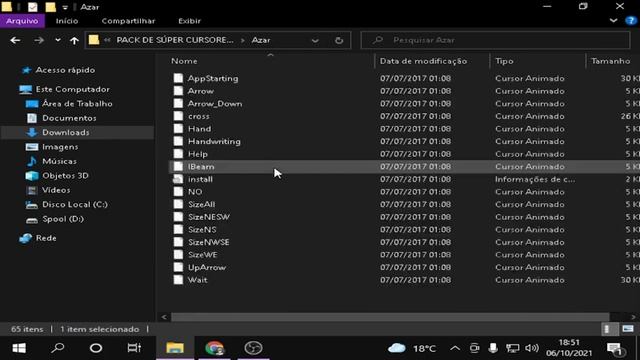This screenshot has width=640, height=360.
Task: Switch to the Compartilhar ribbon tab
Action: tap(128, 21)
